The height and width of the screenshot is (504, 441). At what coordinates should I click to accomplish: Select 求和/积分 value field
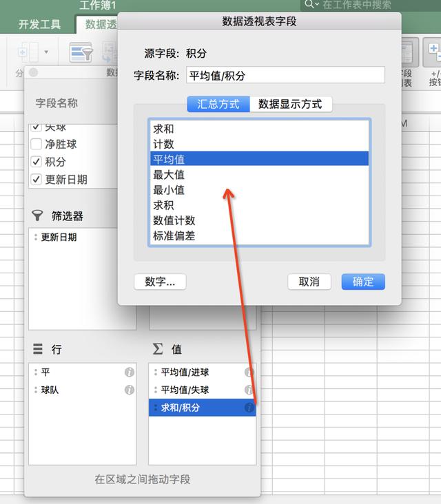[202, 408]
